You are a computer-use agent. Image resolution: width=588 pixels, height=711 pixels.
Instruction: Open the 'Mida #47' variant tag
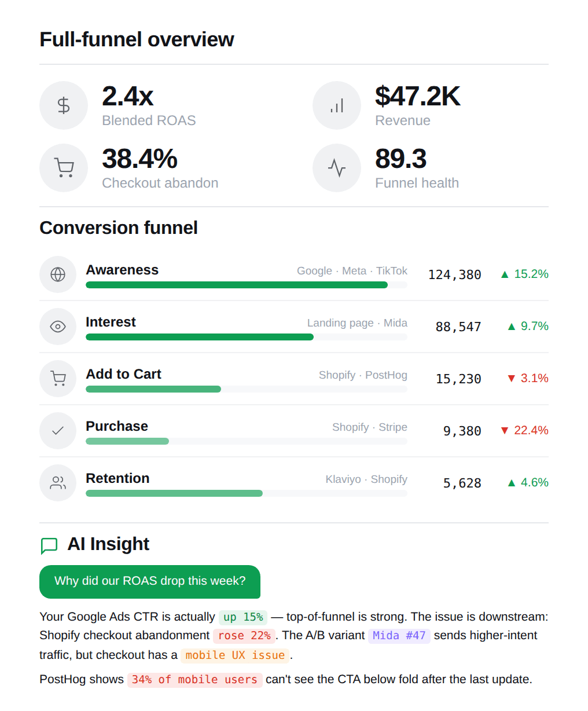399,636
